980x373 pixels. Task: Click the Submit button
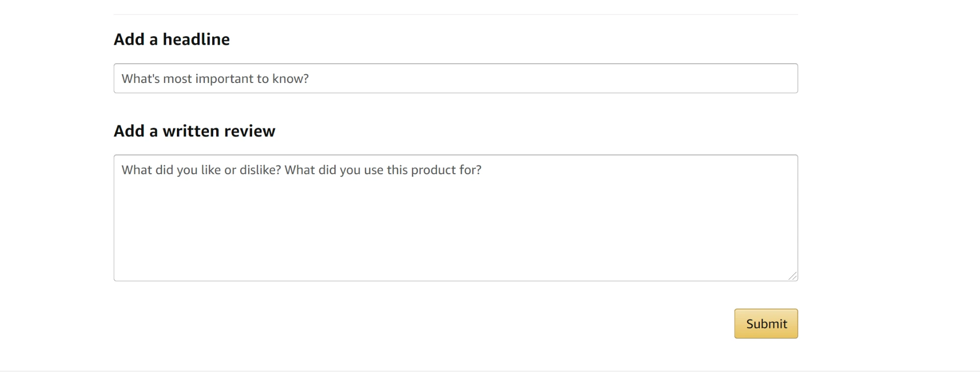click(766, 323)
